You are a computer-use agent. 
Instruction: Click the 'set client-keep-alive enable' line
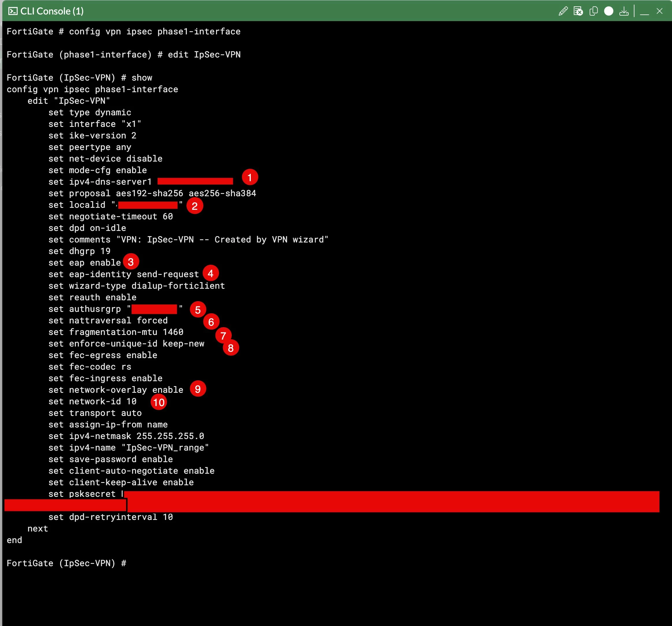[121, 482]
